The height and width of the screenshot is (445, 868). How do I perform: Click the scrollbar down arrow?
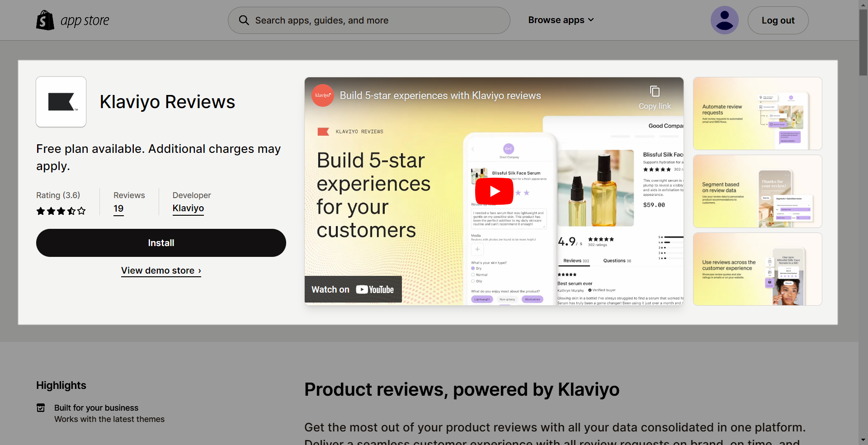tap(863, 440)
